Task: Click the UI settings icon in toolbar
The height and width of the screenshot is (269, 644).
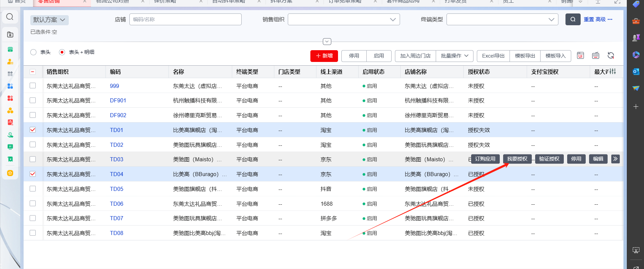Action: tap(580, 56)
